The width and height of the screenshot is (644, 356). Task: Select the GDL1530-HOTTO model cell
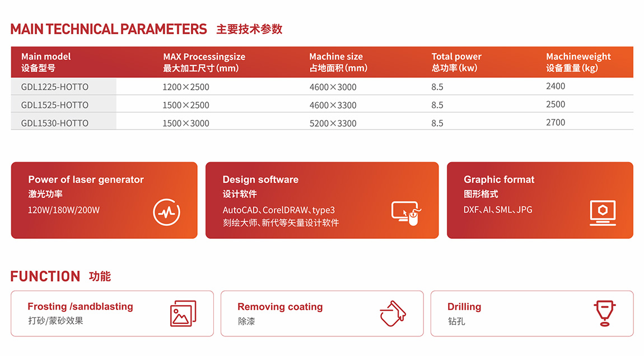tap(55, 123)
